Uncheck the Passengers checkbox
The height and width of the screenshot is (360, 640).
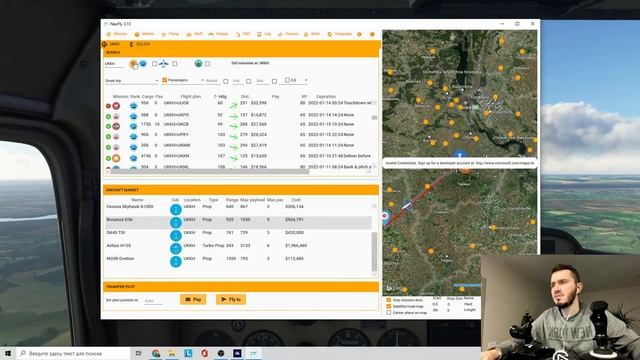tap(164, 80)
